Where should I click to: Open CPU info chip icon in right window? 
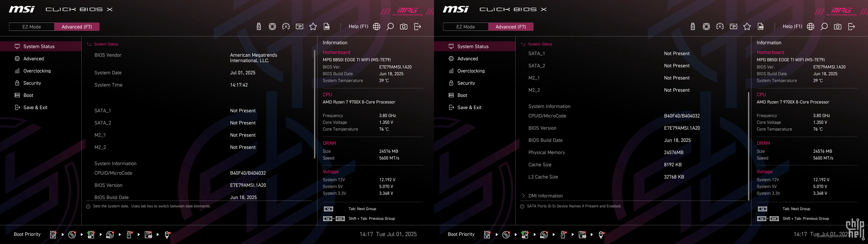click(706, 27)
